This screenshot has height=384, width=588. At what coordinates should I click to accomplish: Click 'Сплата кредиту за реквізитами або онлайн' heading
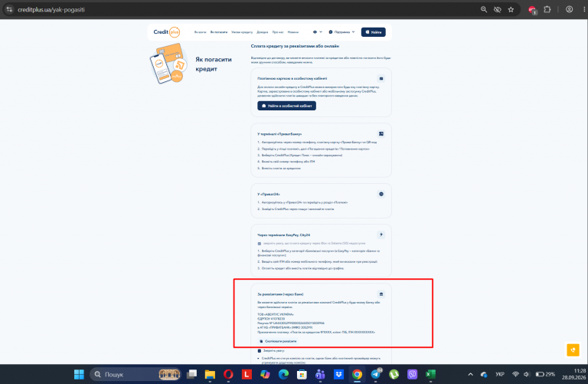coord(295,46)
